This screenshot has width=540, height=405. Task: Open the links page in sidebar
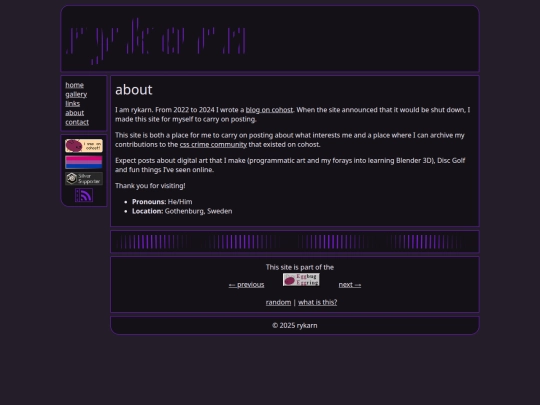click(73, 104)
